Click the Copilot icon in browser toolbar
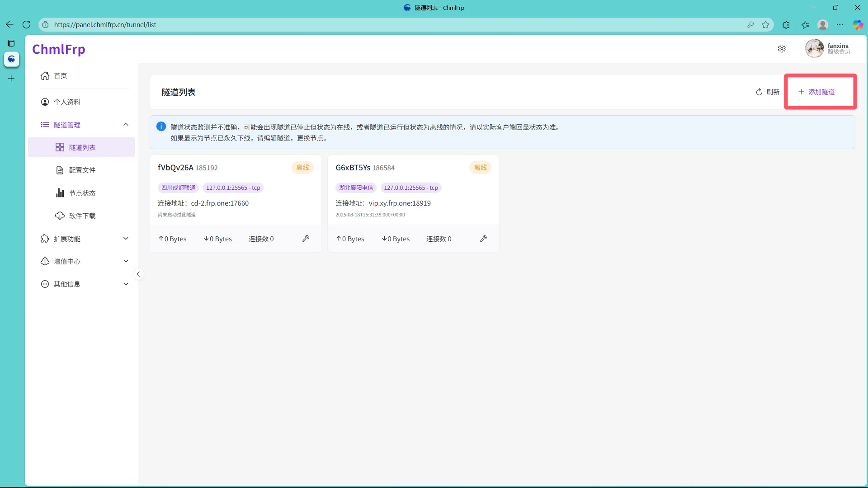The width and height of the screenshot is (868, 488). point(858,25)
